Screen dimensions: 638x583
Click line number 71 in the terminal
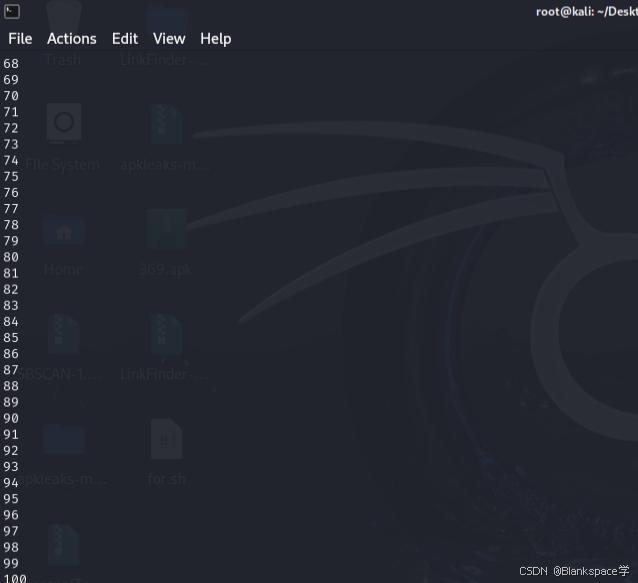pos(11,112)
